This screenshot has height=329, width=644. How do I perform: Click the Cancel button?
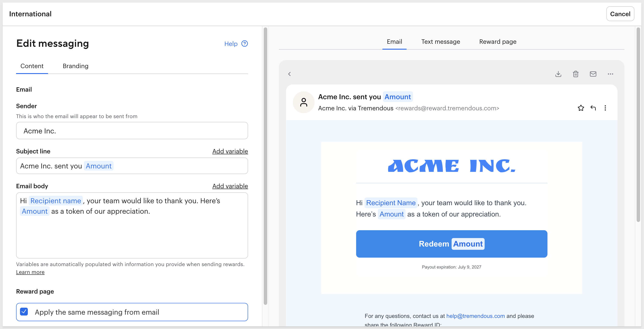620,14
